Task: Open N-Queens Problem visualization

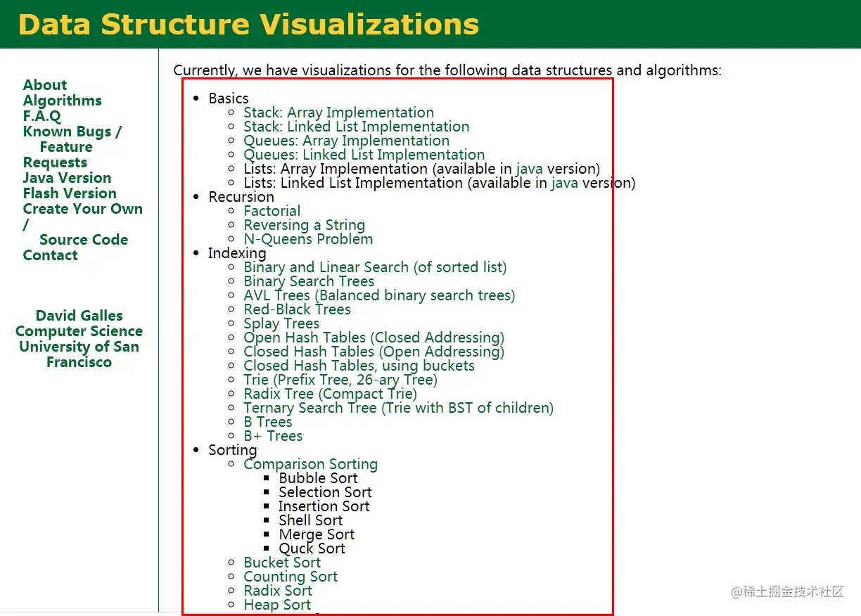Action: pyautogui.click(x=308, y=239)
